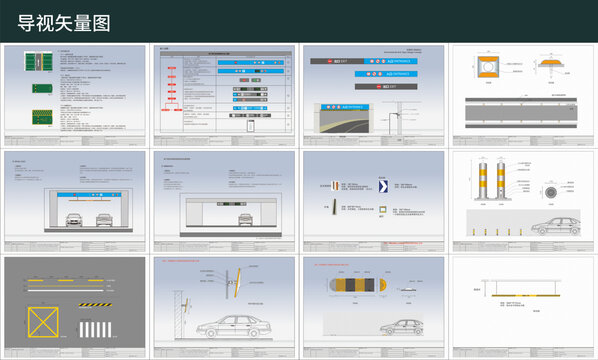Click the 导视矢量图 title text
Image resolution: width=598 pixels, height=360 pixels.
click(64, 23)
